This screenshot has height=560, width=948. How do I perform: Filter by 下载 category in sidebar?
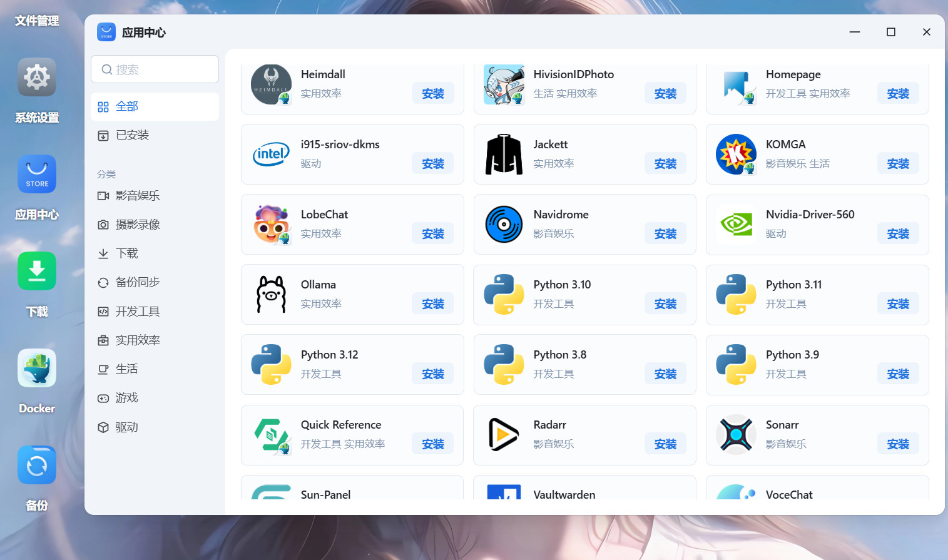[x=155, y=253]
